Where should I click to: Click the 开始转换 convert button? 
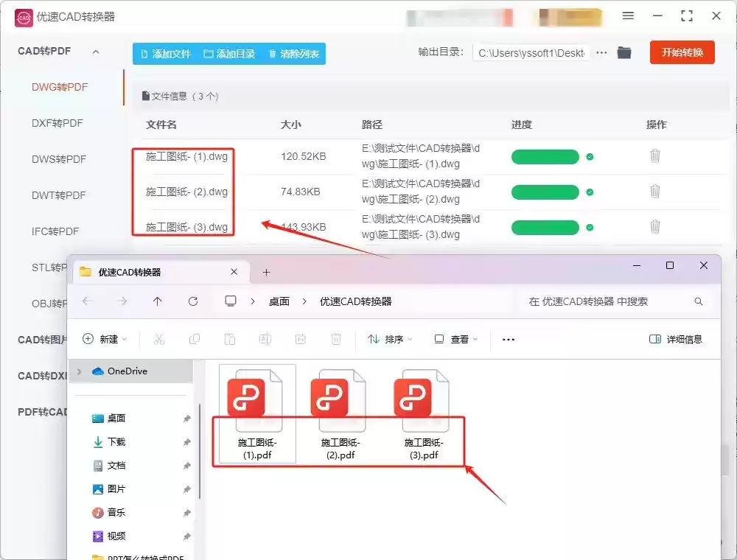[682, 52]
